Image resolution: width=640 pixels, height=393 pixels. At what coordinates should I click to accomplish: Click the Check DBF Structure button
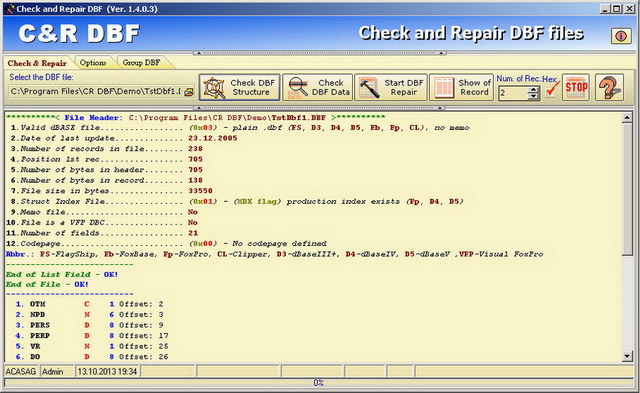tap(239, 87)
